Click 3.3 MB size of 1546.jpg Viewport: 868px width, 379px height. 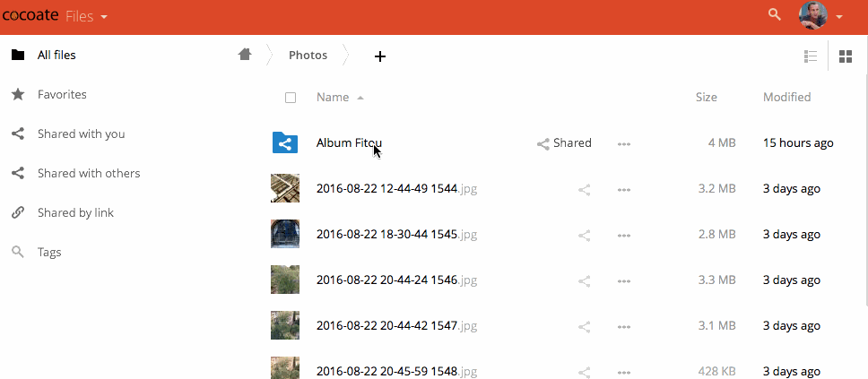pyautogui.click(x=716, y=280)
